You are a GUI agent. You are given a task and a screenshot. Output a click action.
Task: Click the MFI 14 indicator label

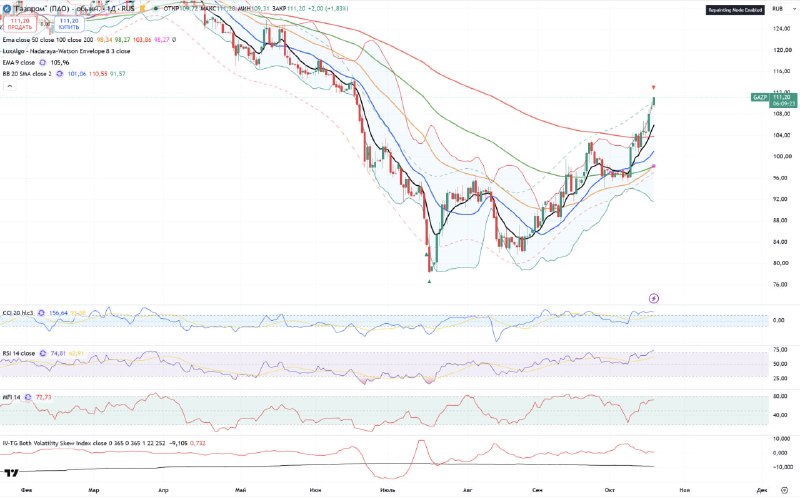pos(11,397)
